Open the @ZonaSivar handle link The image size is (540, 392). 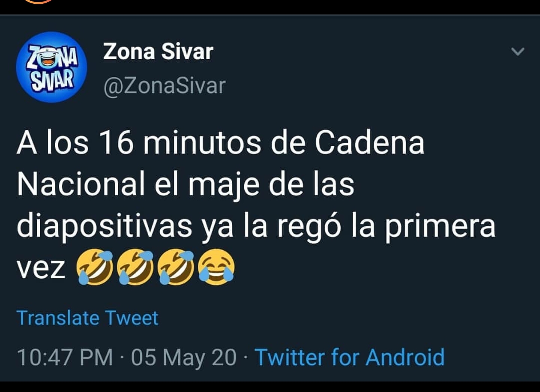164,86
